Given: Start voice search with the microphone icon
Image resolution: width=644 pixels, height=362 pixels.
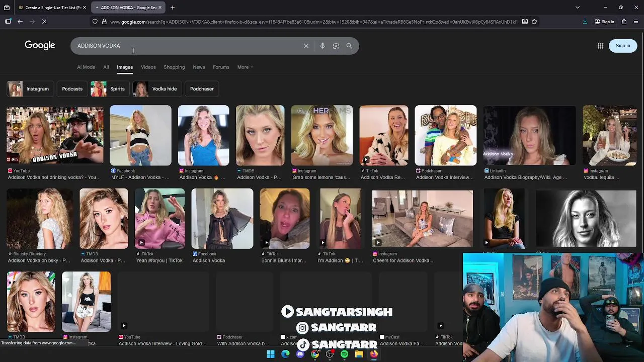Looking at the screenshot, I should (323, 46).
